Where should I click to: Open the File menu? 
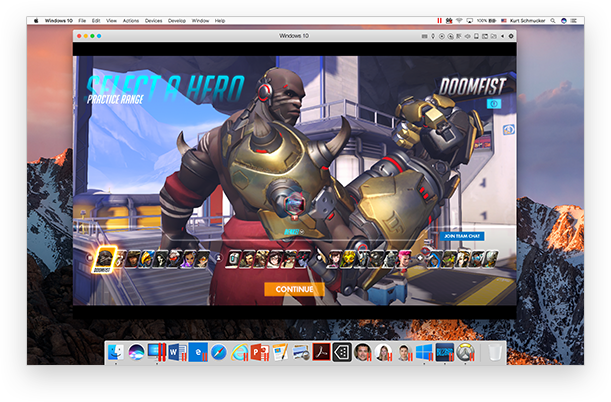pos(82,21)
